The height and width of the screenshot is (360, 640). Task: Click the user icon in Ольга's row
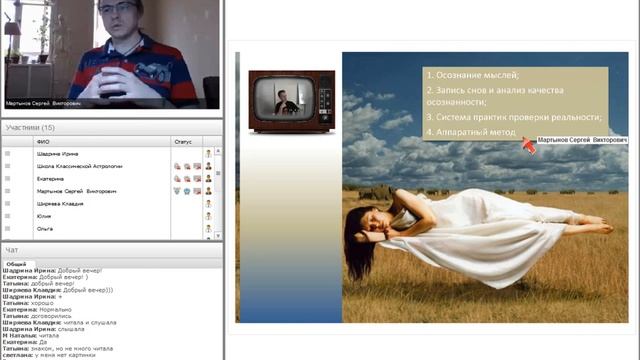(208, 229)
